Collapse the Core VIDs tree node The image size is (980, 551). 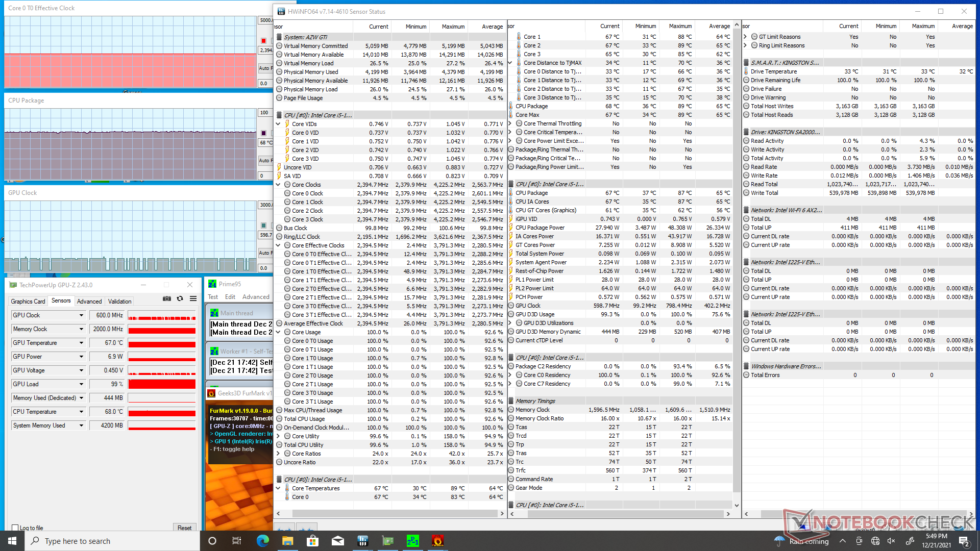278,124
